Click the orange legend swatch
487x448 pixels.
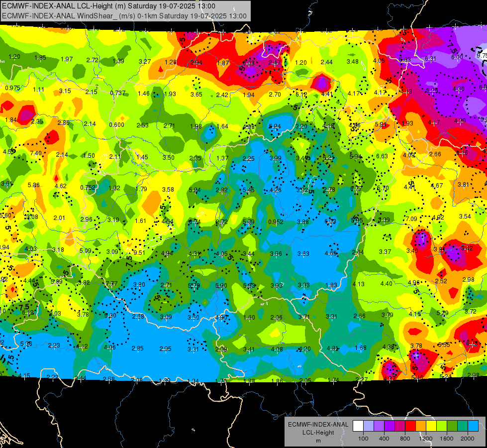click(421, 426)
